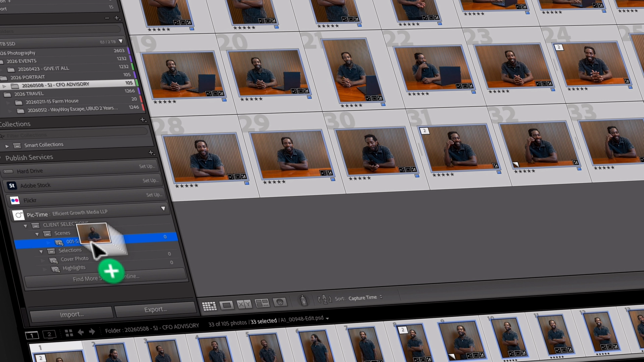Select main window 1 display button
This screenshot has width=644, height=362.
click(32, 335)
